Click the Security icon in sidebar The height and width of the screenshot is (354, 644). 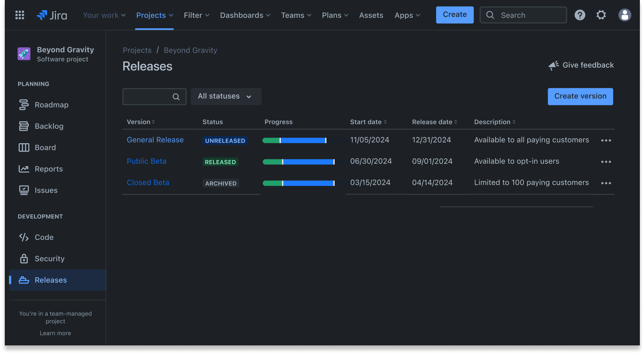24,258
